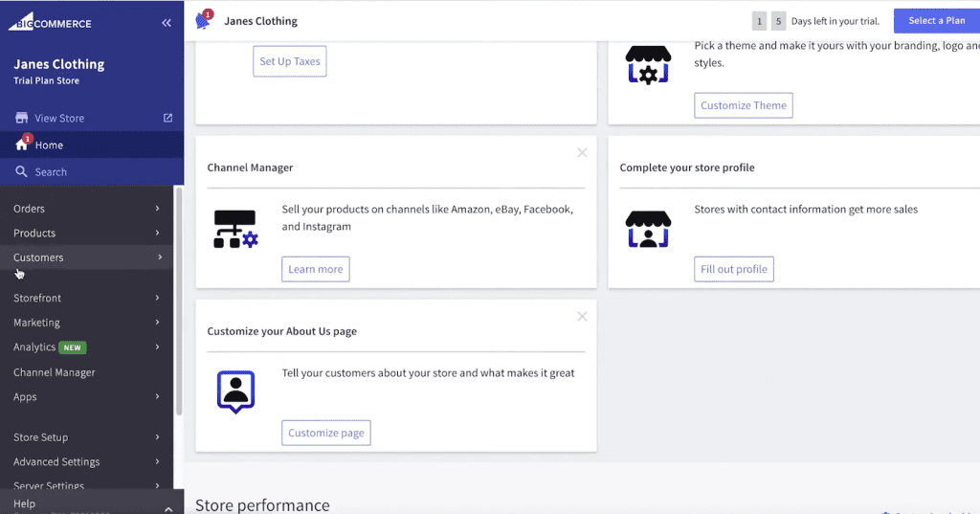Open the Products sidebar menu

(x=86, y=233)
